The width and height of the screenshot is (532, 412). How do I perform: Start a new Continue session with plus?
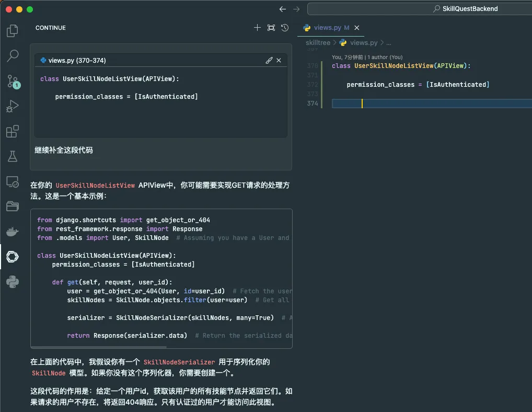click(x=257, y=28)
